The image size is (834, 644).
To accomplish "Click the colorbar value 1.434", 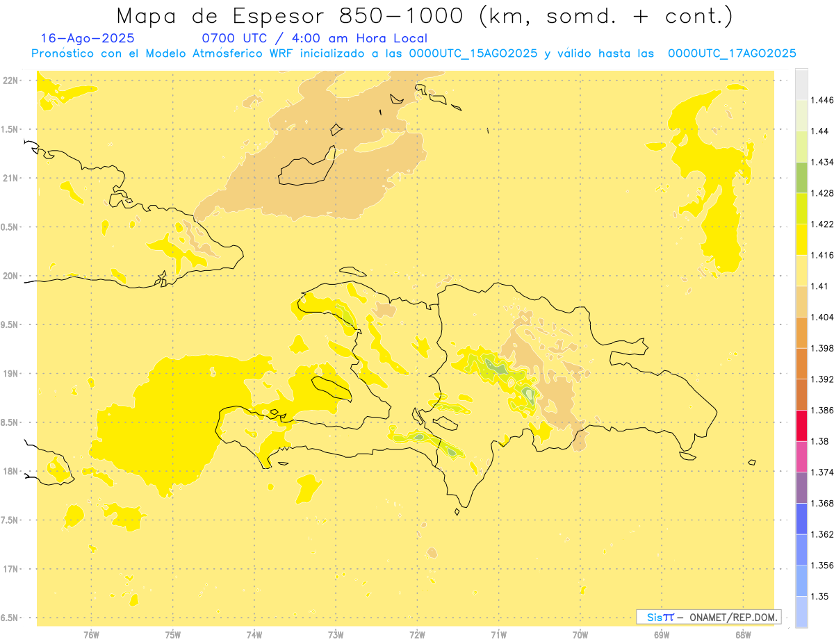I will coord(821,162).
